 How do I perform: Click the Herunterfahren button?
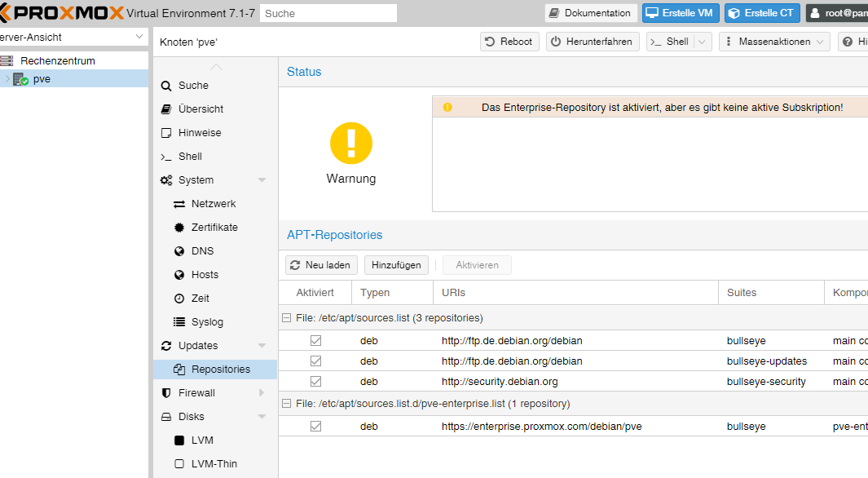[593, 42]
